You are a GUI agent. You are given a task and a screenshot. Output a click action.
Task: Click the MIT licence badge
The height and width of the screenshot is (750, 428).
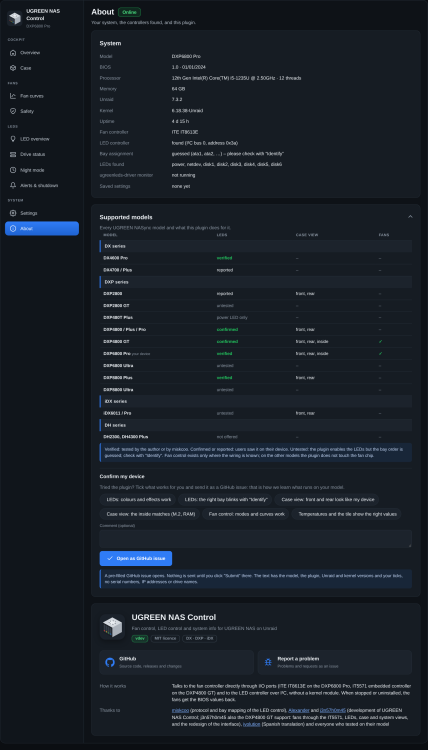[165, 639]
